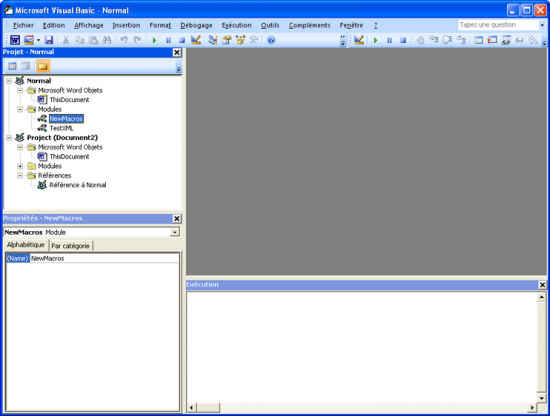550x416 pixels.
Task: Open the NewMacros Module object dropdown
Action: tap(174, 232)
